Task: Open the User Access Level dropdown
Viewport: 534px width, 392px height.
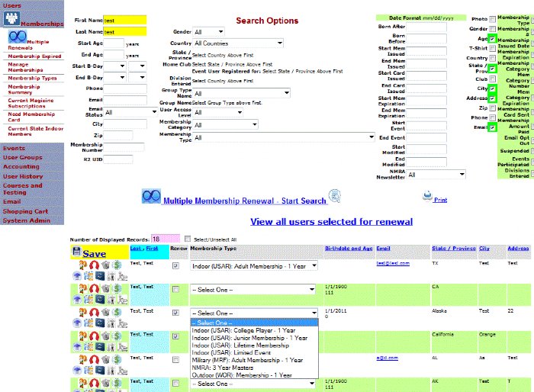Action: (218, 112)
